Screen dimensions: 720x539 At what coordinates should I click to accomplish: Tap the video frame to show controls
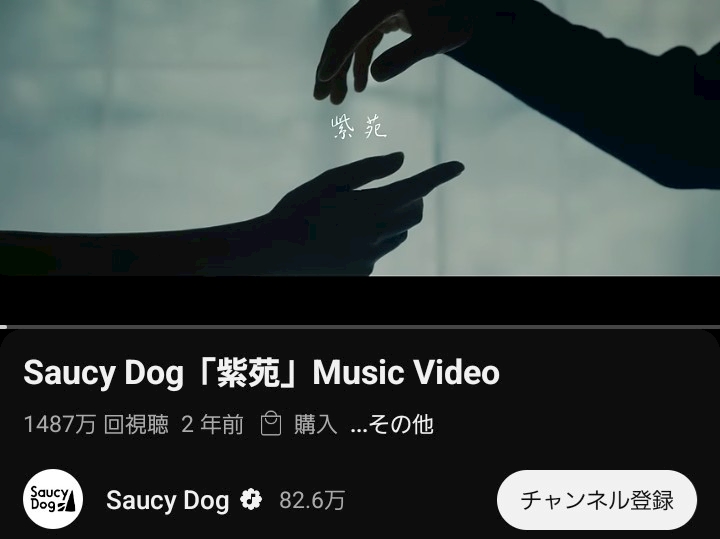tap(360, 138)
